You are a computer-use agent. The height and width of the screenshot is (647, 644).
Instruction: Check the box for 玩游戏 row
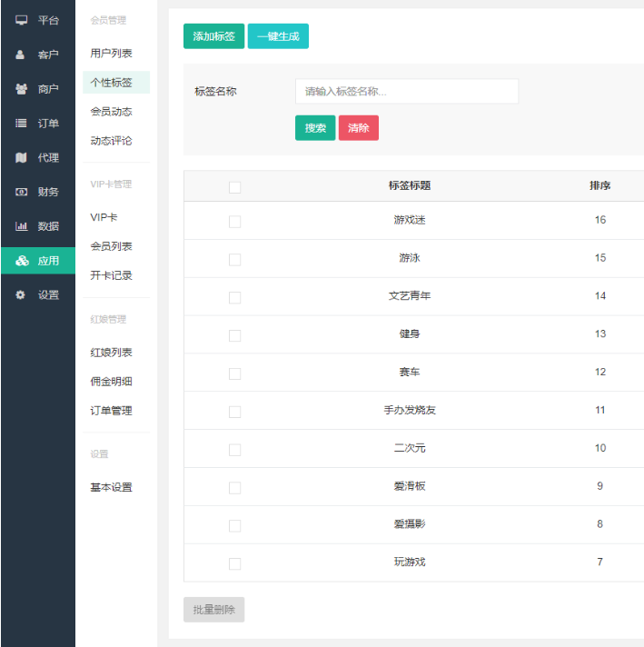(x=234, y=563)
